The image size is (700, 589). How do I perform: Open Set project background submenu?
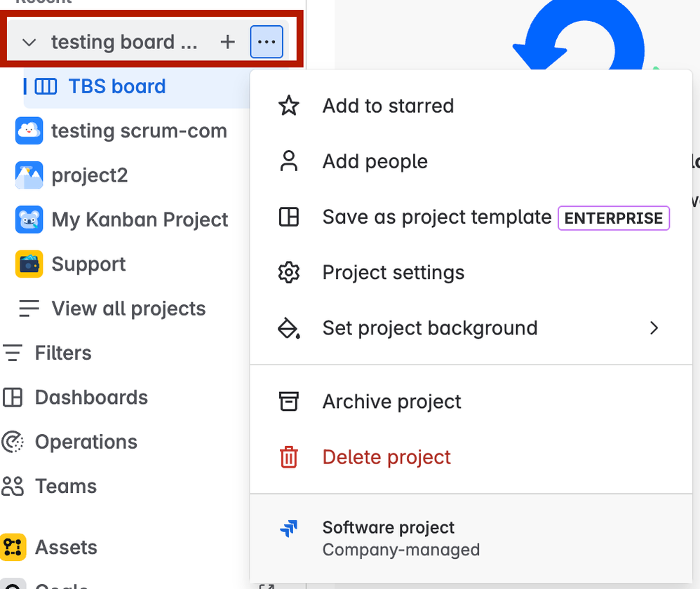[471, 328]
